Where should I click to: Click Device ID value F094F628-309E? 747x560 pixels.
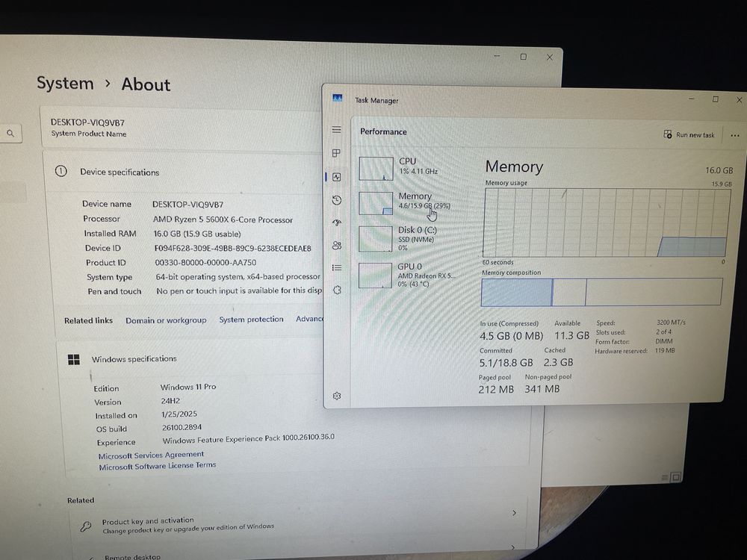click(x=232, y=248)
